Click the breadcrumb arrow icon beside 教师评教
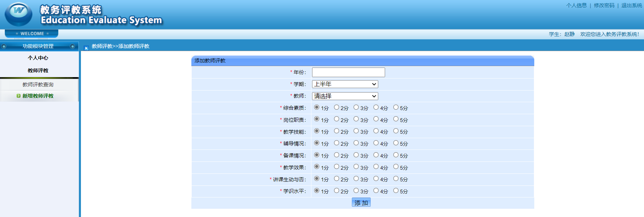The height and width of the screenshot is (217, 644). [86, 48]
